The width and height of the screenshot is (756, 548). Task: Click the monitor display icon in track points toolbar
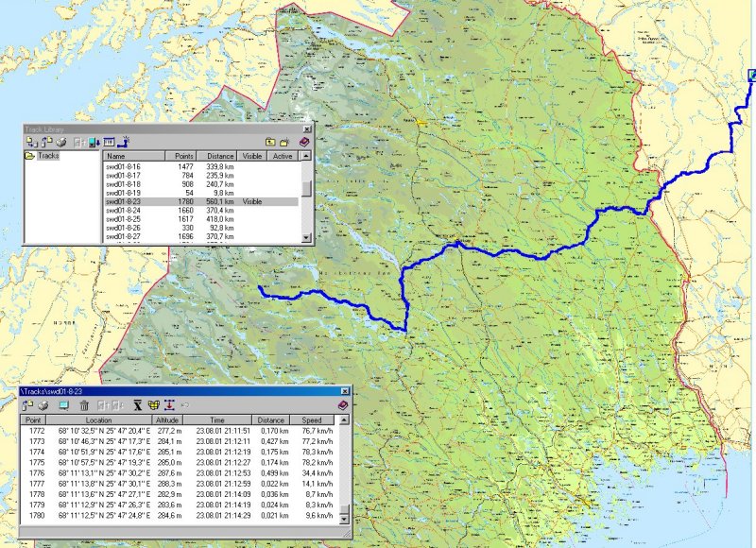click(x=63, y=404)
